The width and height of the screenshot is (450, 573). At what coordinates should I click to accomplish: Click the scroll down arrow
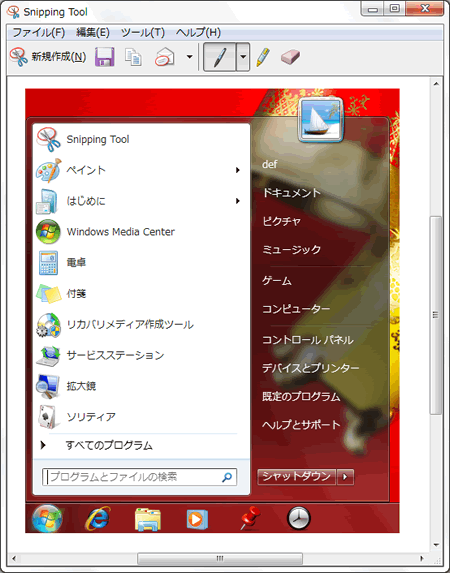pyautogui.click(x=436, y=545)
